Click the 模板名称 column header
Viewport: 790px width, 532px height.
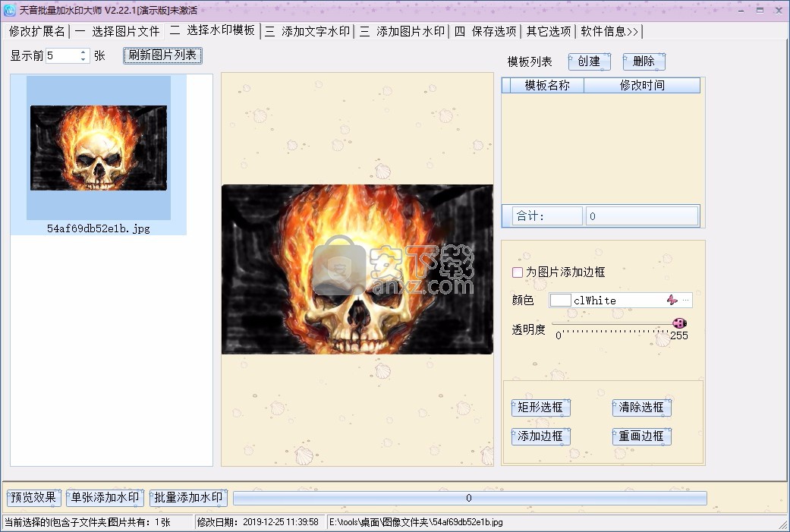546,86
